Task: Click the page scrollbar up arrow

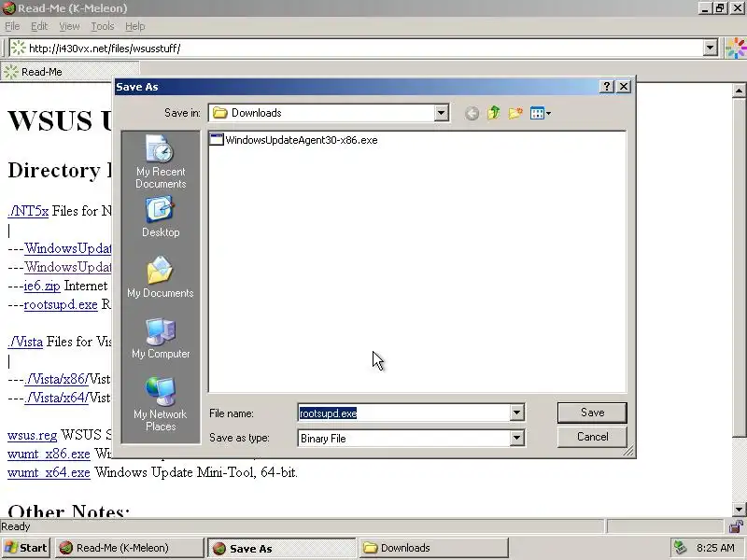Action: [739, 90]
